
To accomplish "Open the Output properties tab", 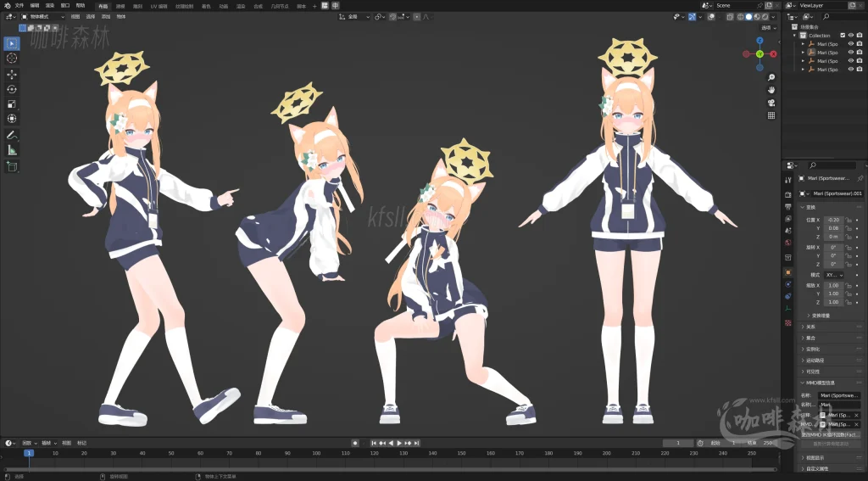I will [788, 207].
